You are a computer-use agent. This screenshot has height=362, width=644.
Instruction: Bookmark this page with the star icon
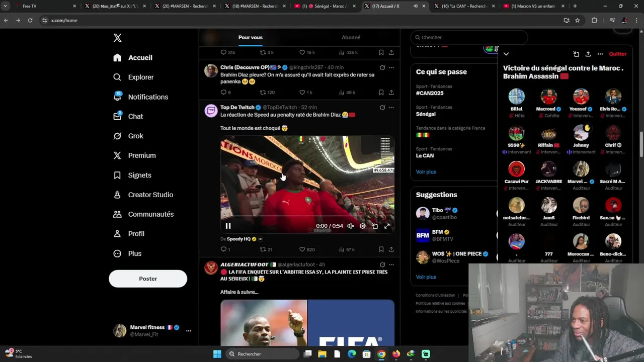pyautogui.click(x=578, y=20)
